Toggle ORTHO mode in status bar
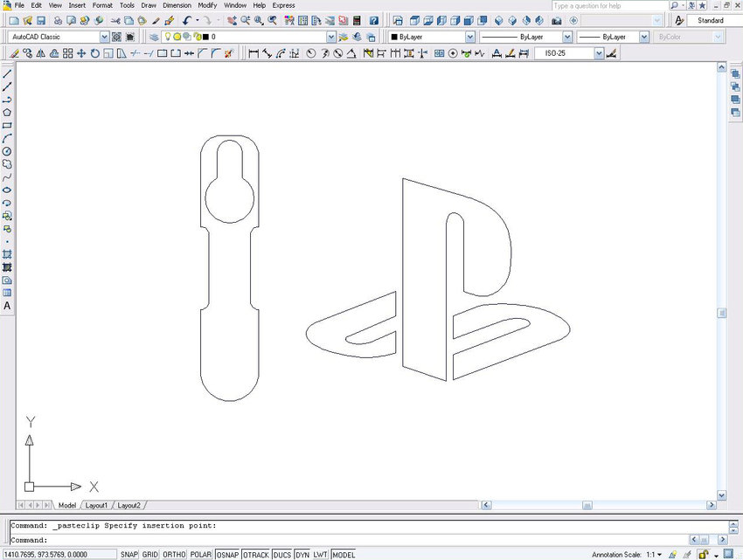The height and width of the screenshot is (560, 743). click(174, 554)
